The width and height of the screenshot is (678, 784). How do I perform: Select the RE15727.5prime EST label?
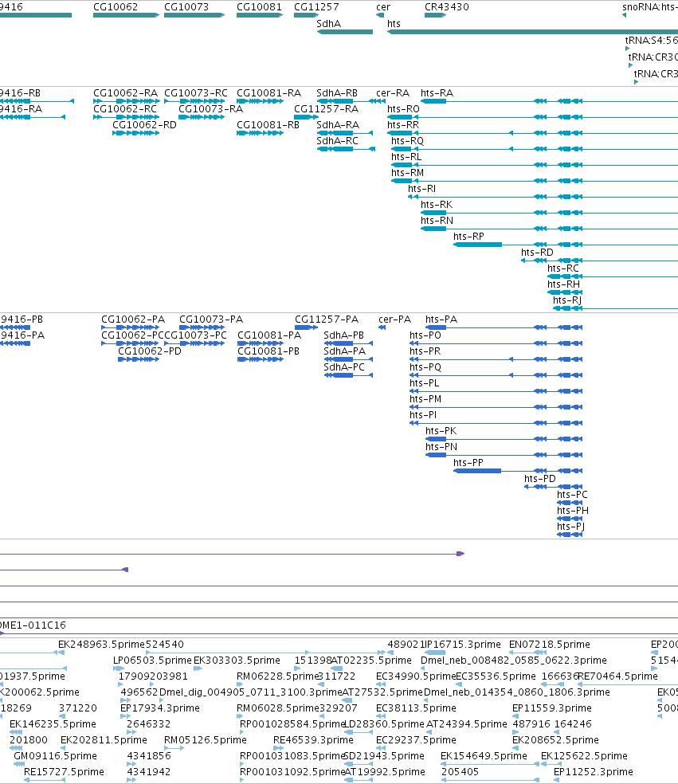(x=64, y=773)
